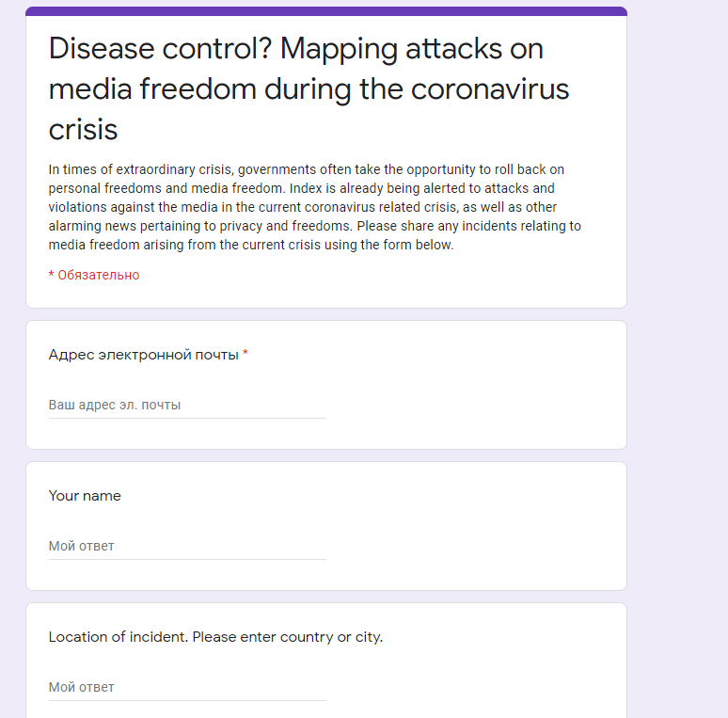Click "Ваш адрес эл. почты" placeholder text

(x=115, y=406)
